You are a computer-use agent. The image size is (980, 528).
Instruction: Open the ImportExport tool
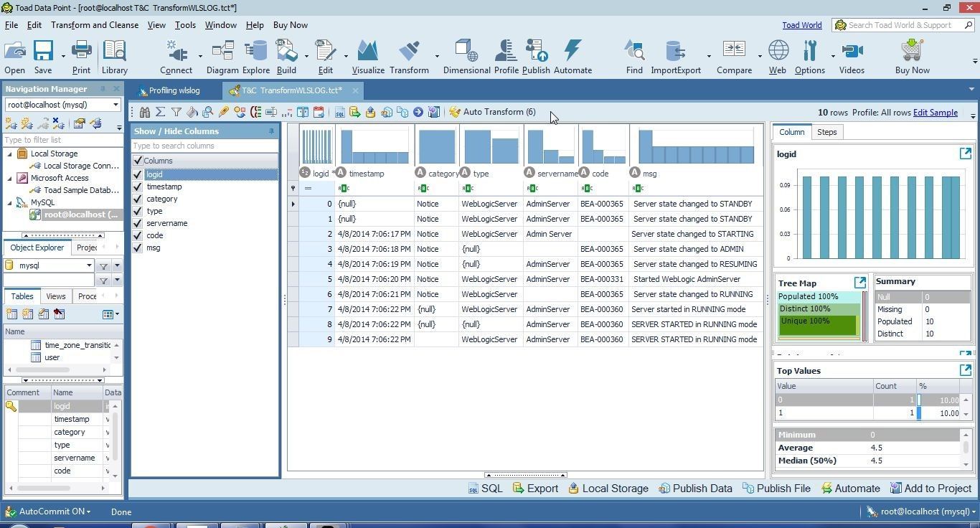point(675,57)
